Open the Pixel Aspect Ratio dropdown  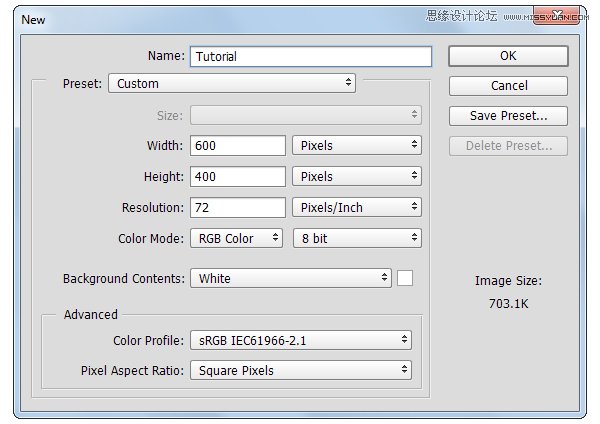coord(300,371)
